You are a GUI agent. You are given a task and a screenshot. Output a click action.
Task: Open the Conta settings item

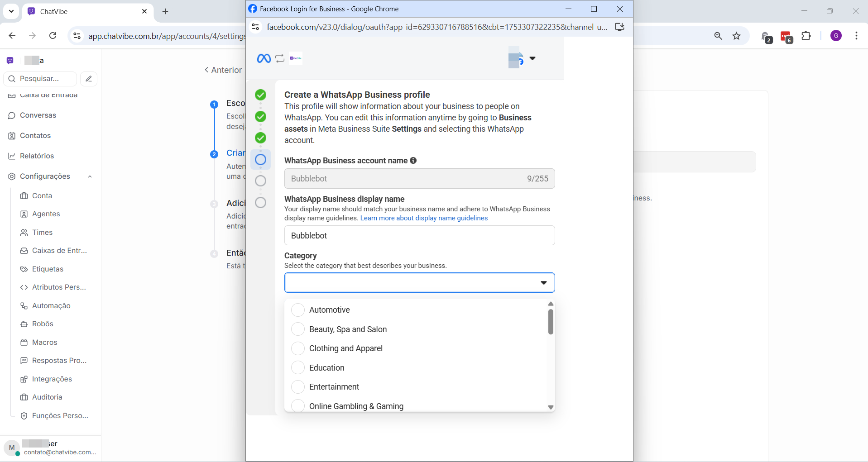[42, 196]
